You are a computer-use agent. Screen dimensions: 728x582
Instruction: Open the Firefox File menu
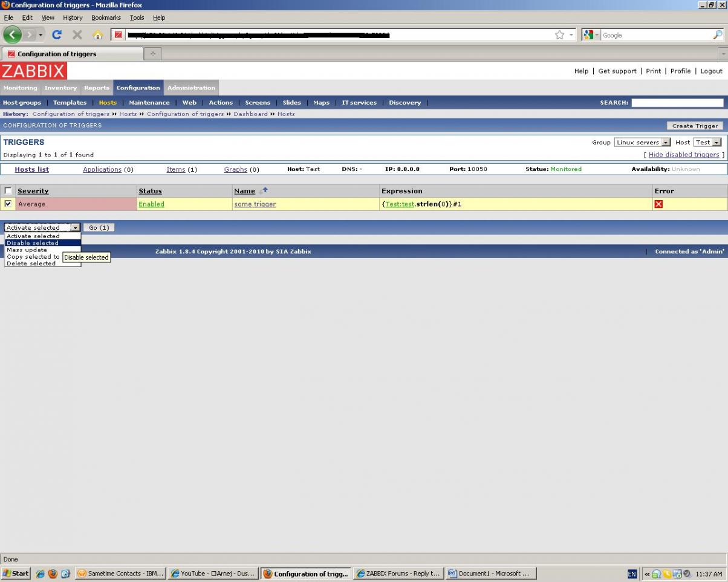tap(8, 18)
